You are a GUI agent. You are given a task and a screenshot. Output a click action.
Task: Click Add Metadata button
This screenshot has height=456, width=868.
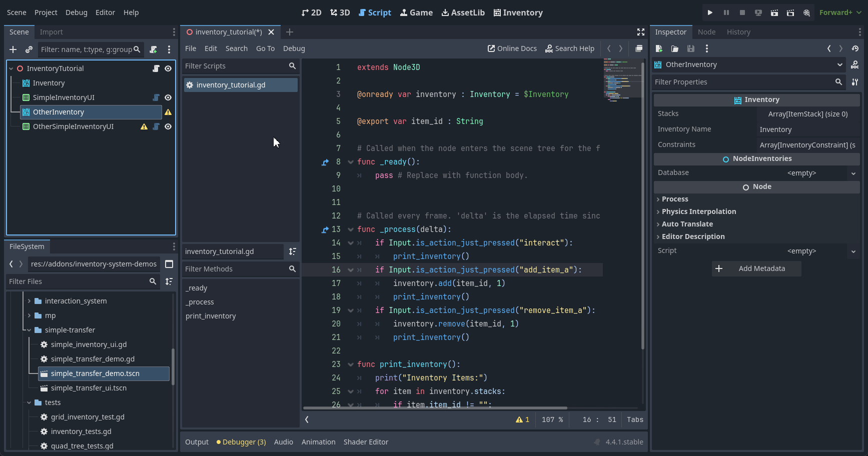[756, 268]
